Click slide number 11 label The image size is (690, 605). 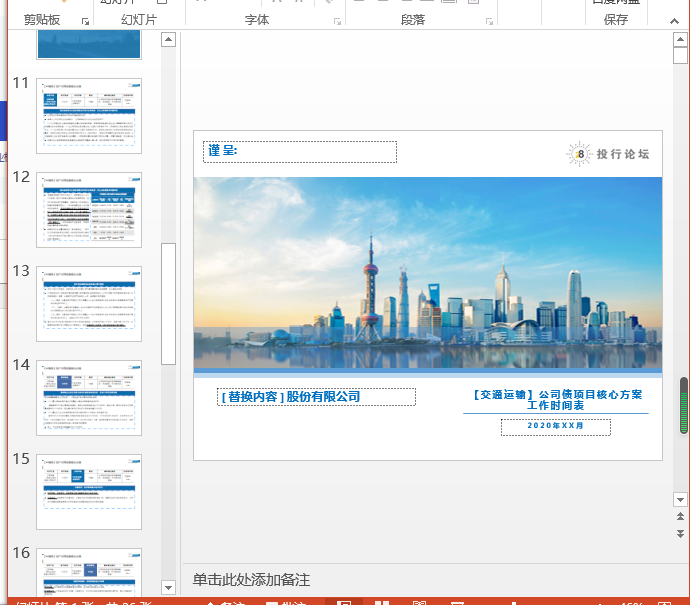[x=21, y=83]
